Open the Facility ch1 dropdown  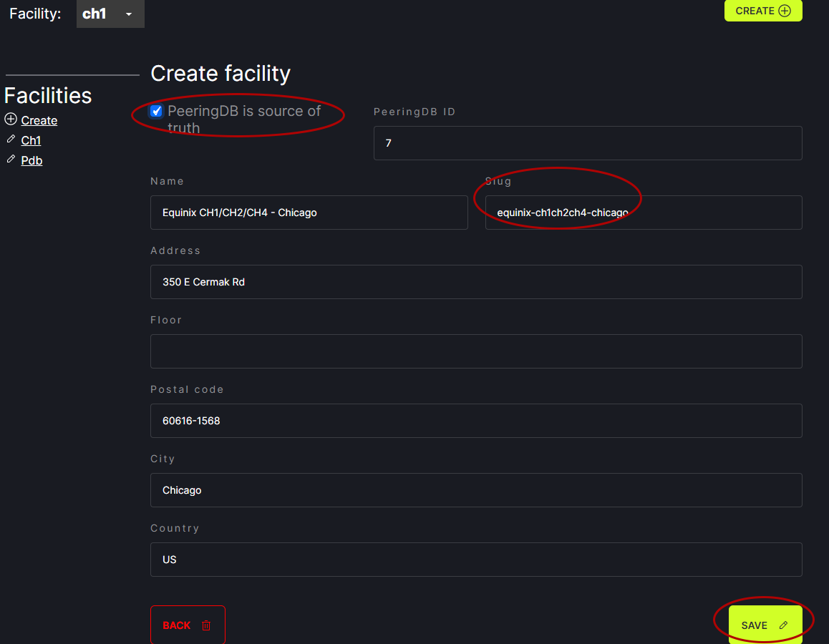pos(110,14)
